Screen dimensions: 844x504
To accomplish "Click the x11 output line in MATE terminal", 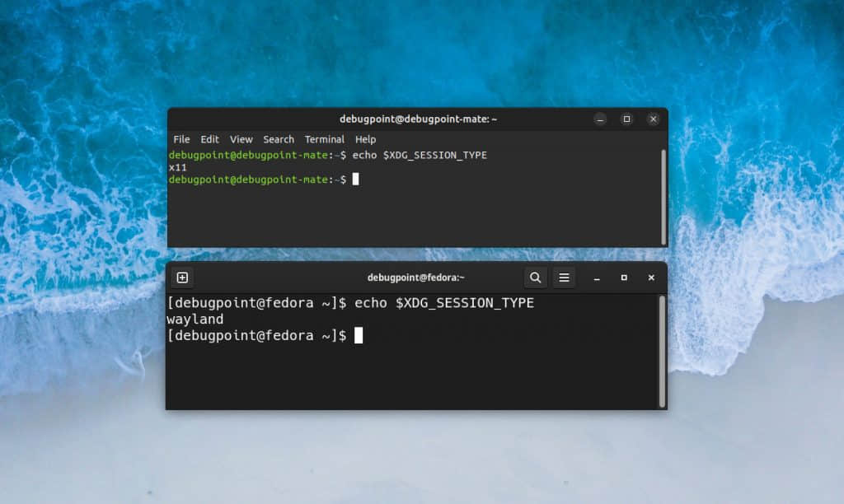I will point(178,168).
